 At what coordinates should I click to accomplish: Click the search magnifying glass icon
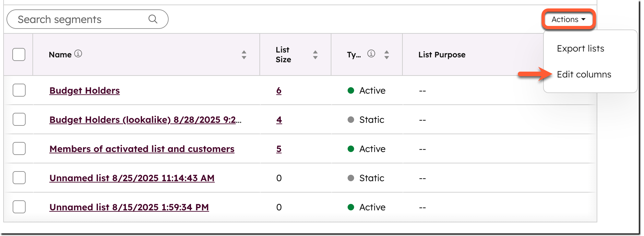point(152,19)
